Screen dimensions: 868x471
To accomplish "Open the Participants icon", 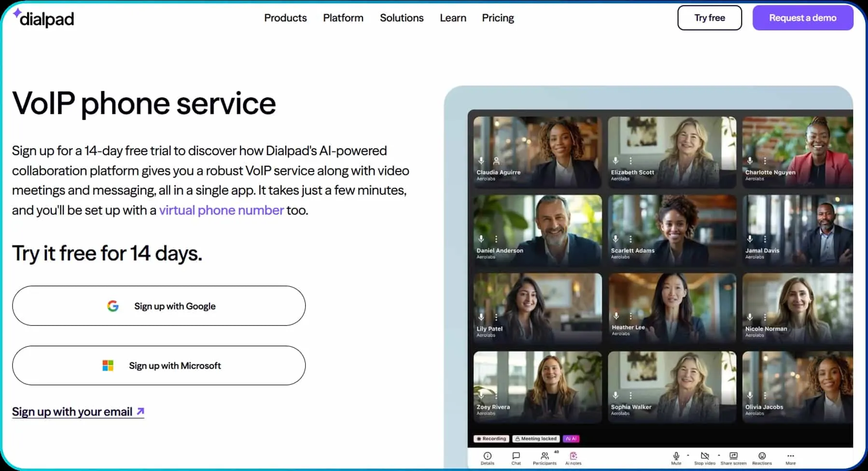I will (545, 456).
